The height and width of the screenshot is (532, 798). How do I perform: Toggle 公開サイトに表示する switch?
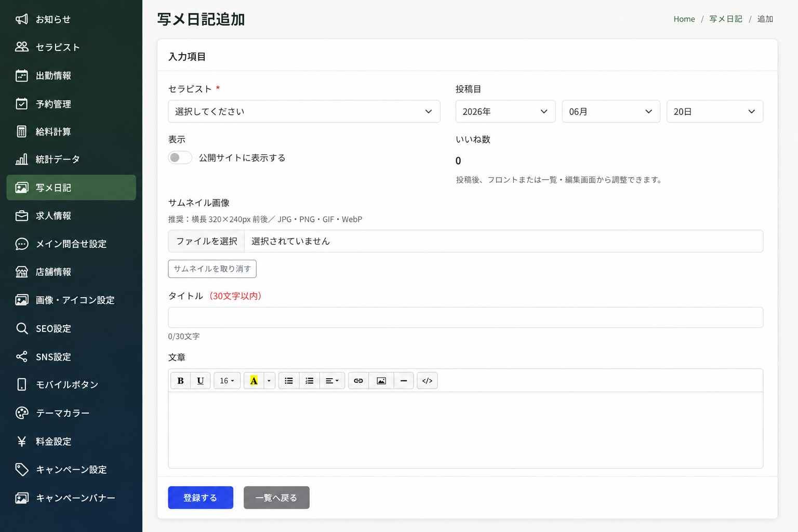[180, 157]
